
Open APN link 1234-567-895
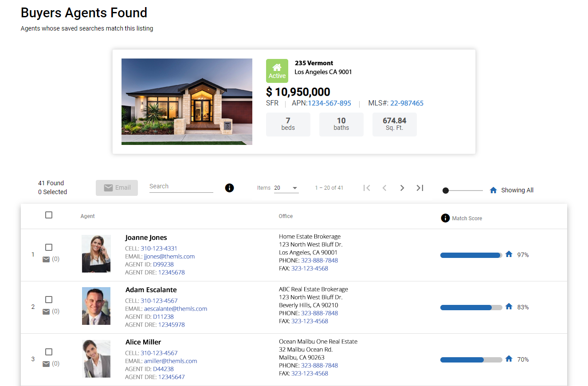coord(329,103)
